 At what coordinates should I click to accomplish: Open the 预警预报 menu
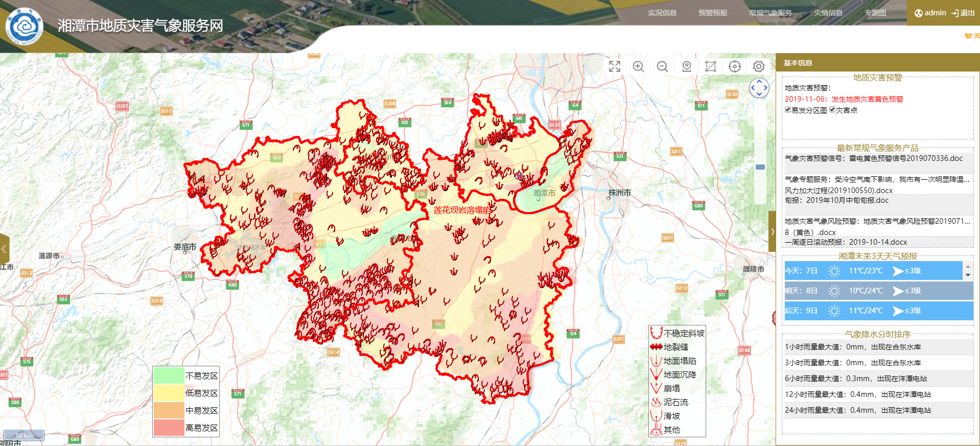(713, 13)
